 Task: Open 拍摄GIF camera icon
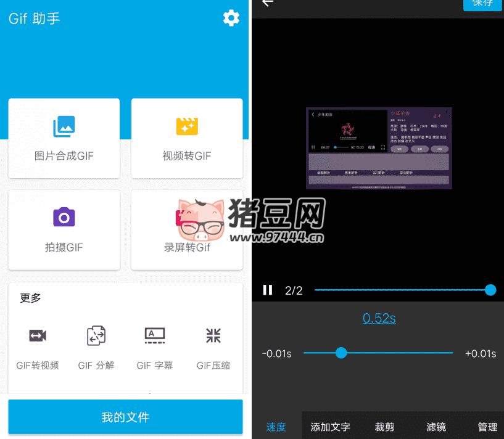click(x=64, y=217)
